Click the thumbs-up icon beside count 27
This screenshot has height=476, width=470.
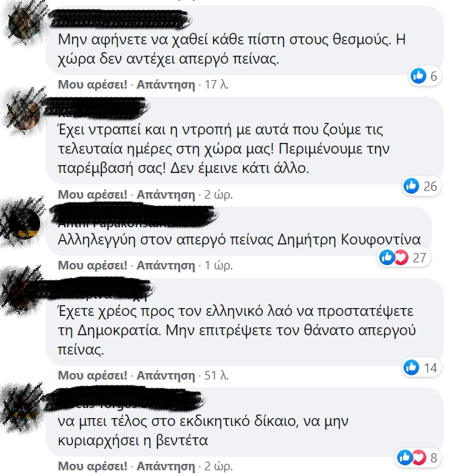[x=387, y=257]
